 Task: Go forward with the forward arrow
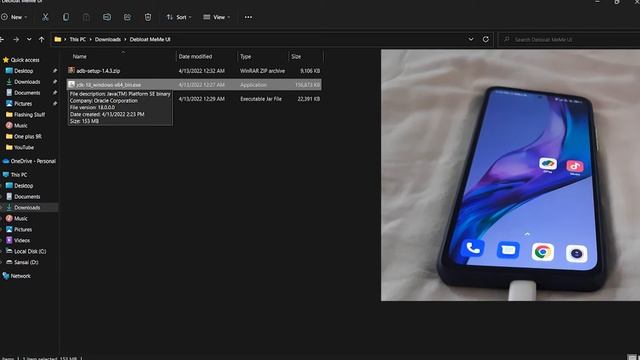point(16,40)
